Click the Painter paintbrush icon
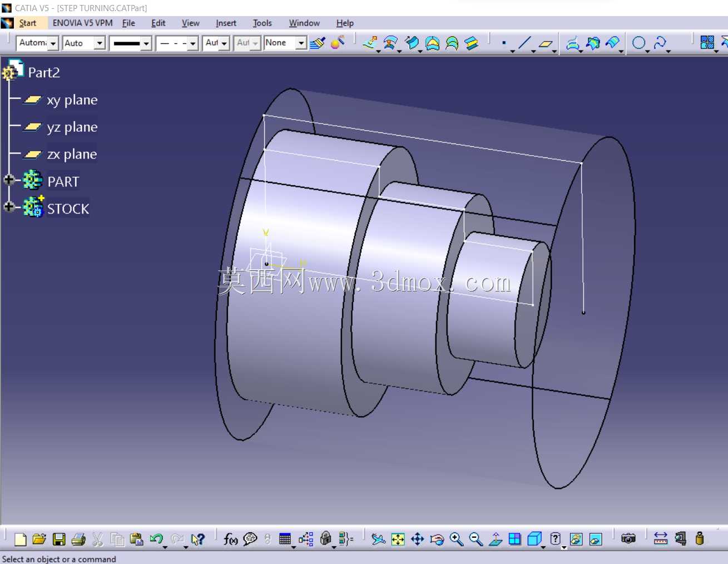 (318, 43)
